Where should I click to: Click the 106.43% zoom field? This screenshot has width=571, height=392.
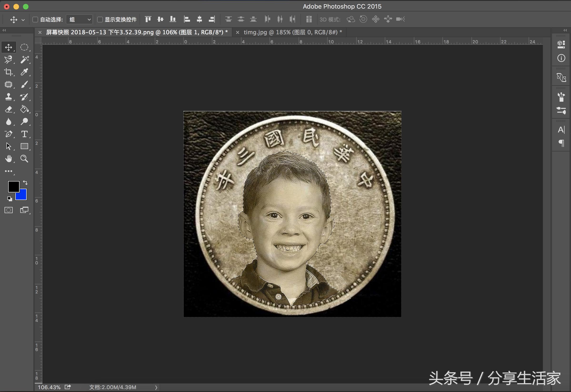[50, 387]
